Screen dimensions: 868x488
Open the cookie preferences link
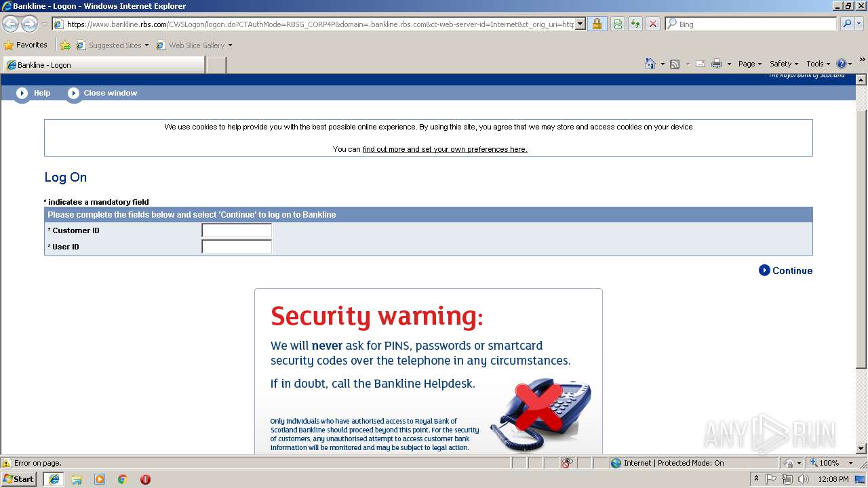pos(445,149)
